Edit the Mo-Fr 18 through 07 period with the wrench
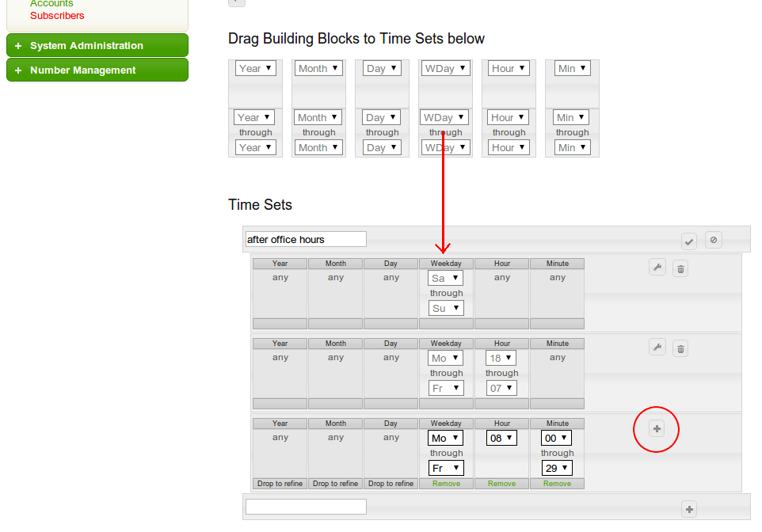The height and width of the screenshot is (532, 762). click(x=657, y=348)
